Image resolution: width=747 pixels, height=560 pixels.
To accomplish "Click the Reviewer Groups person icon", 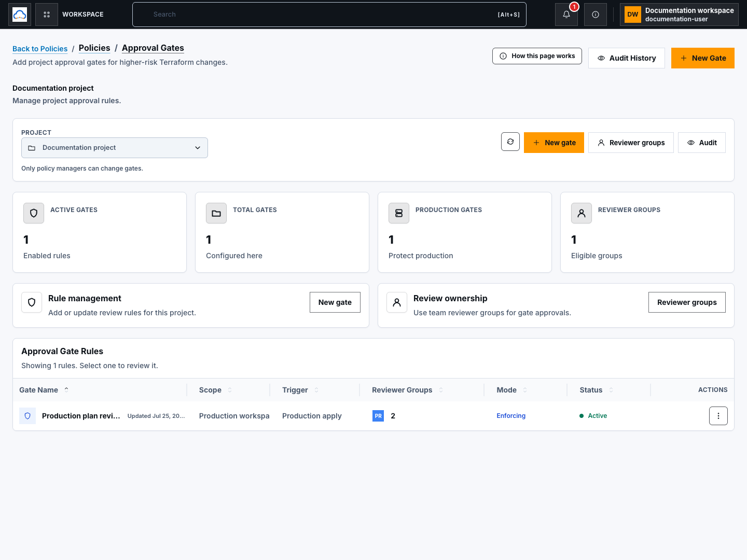I will [582, 213].
